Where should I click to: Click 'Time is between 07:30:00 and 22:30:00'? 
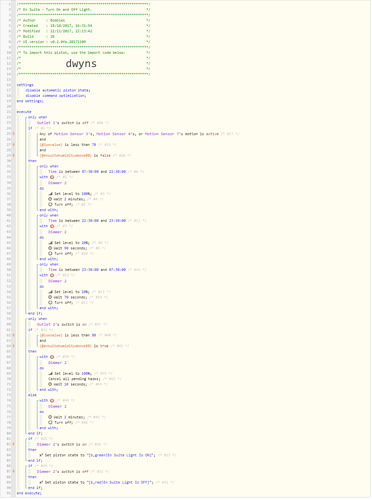coord(87,172)
